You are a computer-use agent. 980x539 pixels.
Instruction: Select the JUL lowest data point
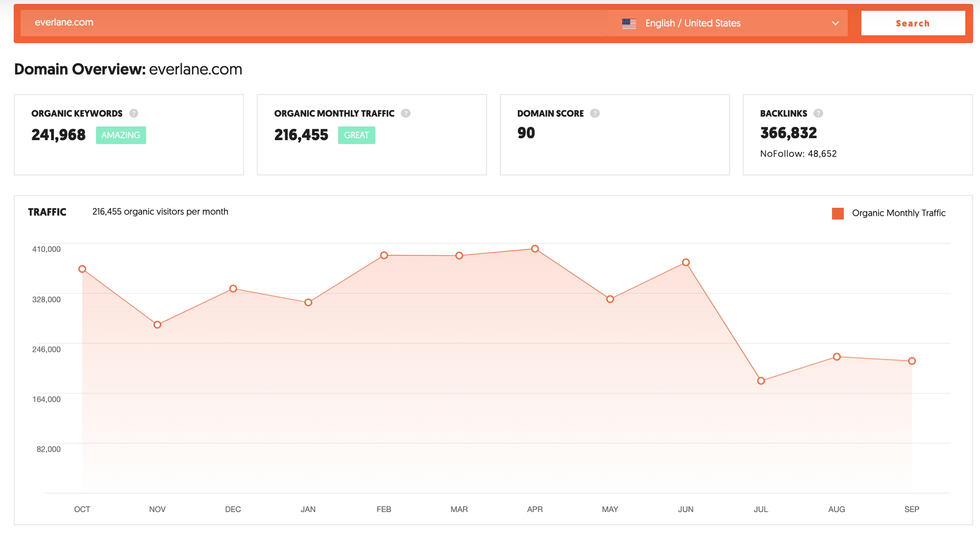761,381
